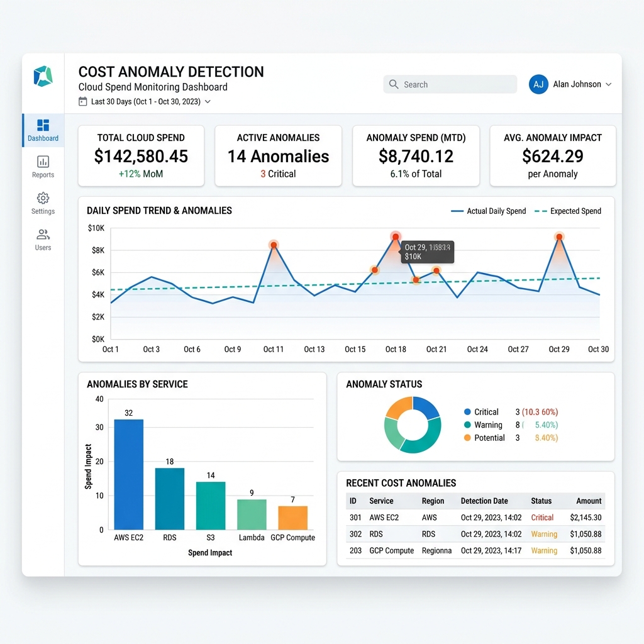Viewport: 644px width, 644px height.
Task: Click the AWS EC2 bar
Action: (128, 474)
